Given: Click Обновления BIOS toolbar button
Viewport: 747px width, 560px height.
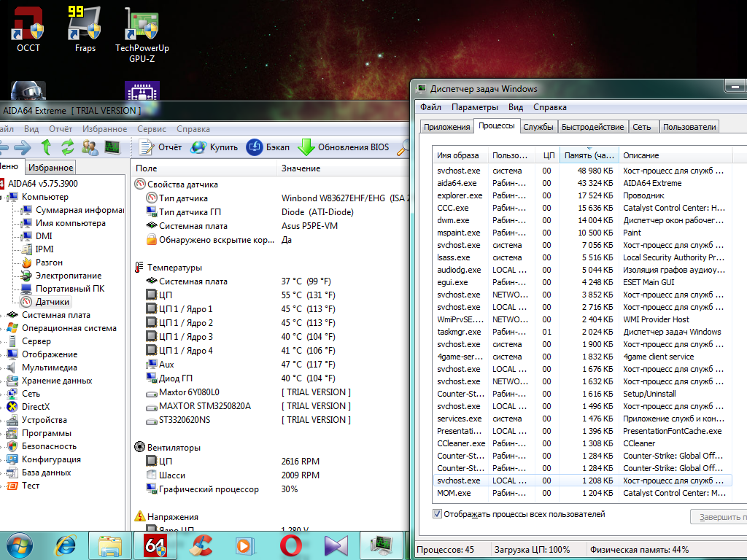Looking at the screenshot, I should click(344, 147).
